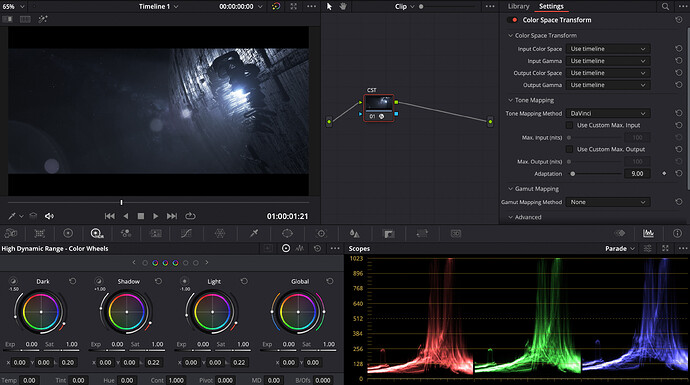Stop playback

tap(141, 216)
